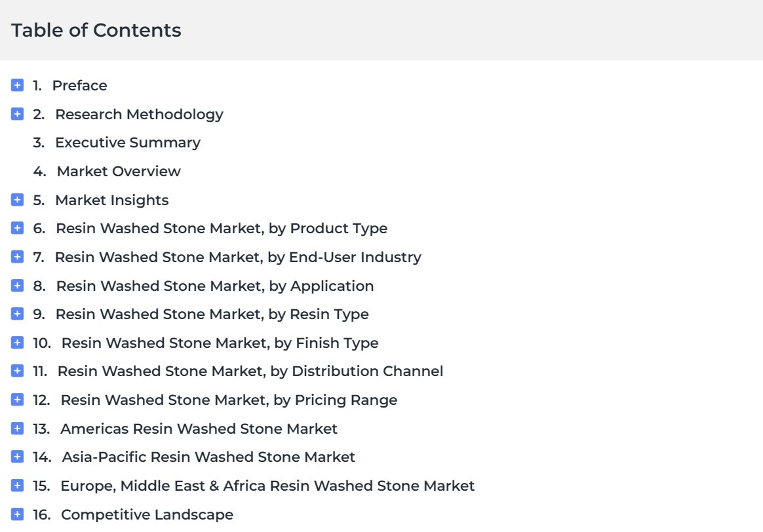This screenshot has width=763, height=532.
Task: Click plus icon beside by Product Type
Action: click(17, 228)
